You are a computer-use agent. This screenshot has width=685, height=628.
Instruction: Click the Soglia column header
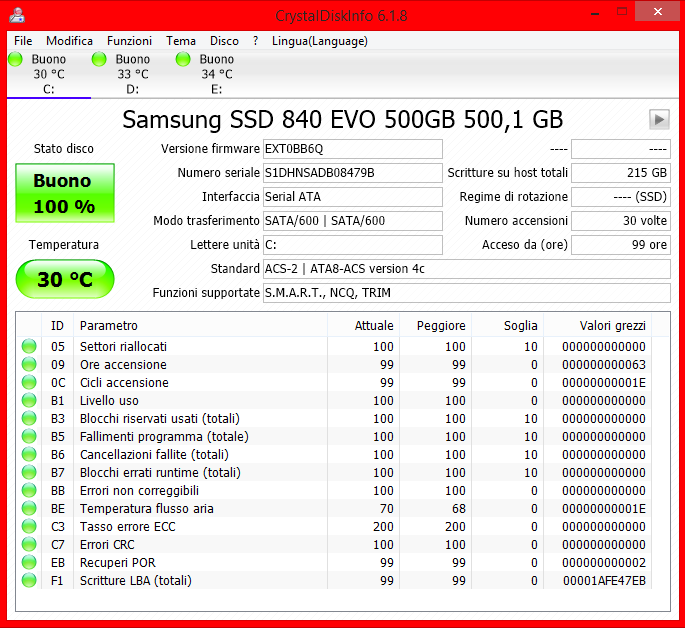tap(508, 326)
